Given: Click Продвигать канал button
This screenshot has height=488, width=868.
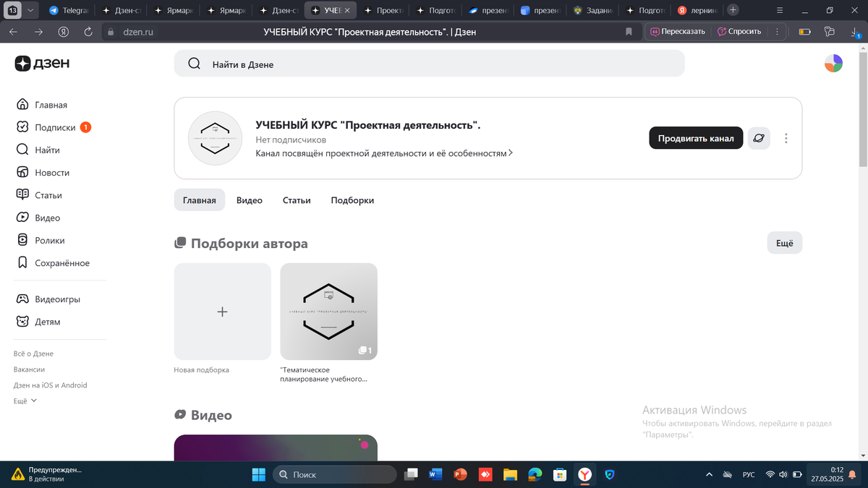Looking at the screenshot, I should (696, 138).
